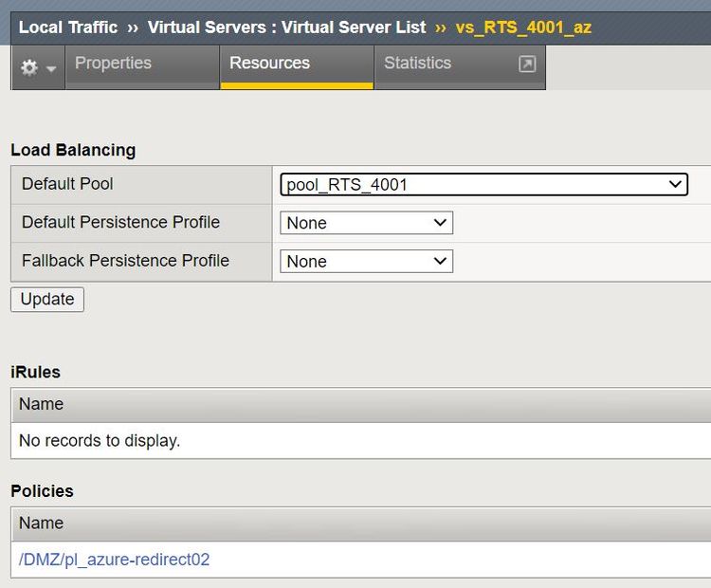Select the Resources tab
Screen dimensions: 711x588
[269, 64]
